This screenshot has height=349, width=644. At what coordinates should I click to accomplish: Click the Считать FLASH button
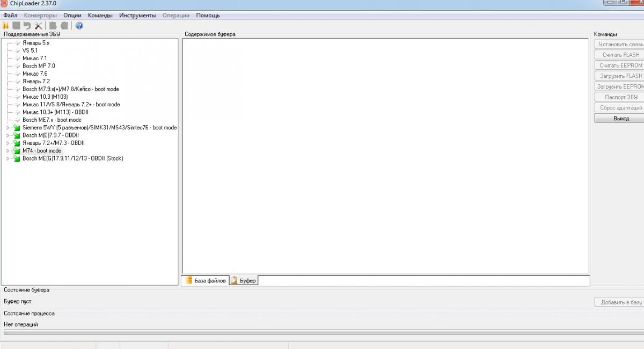[619, 55]
